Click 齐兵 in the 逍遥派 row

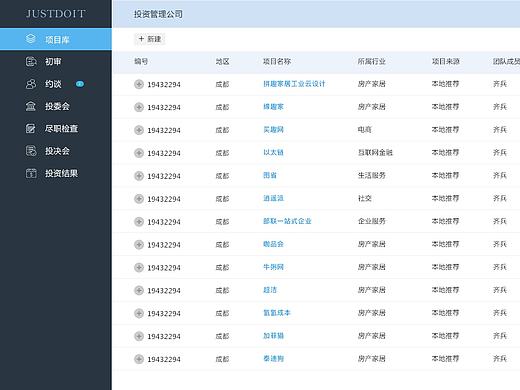[x=500, y=198]
